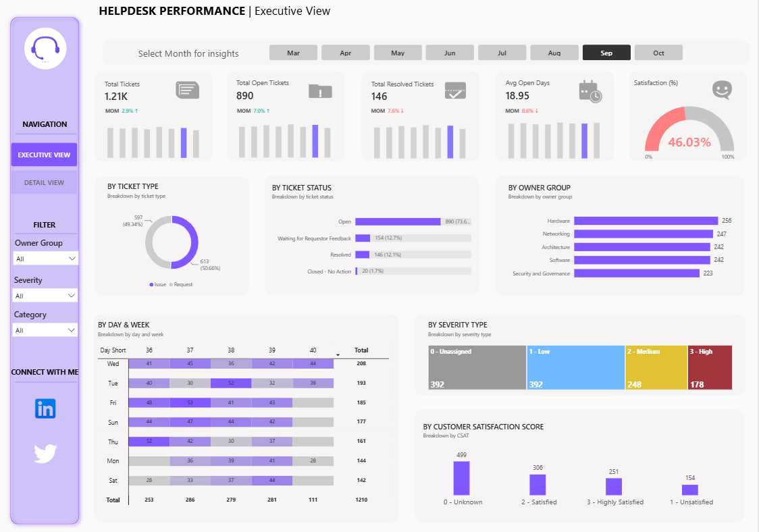The height and width of the screenshot is (532, 759).
Task: Click the Total column header in matrix
Action: 361,350
